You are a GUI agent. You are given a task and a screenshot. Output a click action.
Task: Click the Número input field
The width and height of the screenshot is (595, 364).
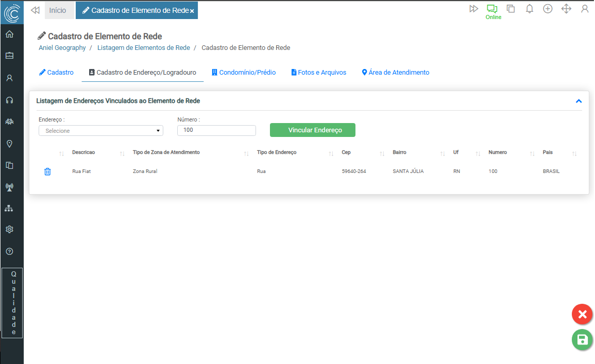[216, 130]
